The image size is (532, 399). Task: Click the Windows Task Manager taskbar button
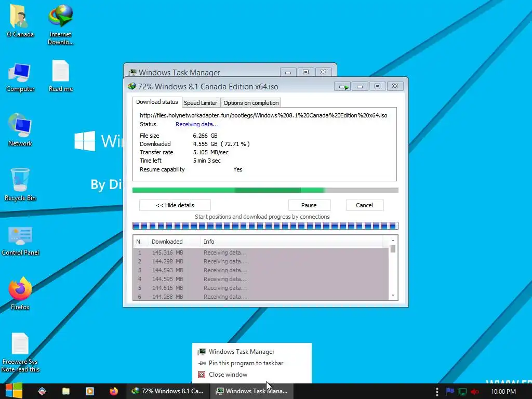[252, 391]
